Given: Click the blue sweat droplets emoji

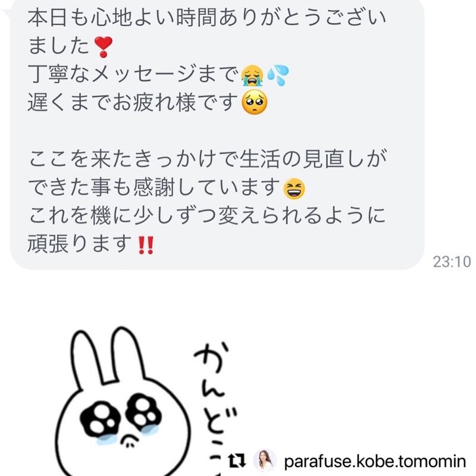Looking at the screenshot, I should 278,75.
